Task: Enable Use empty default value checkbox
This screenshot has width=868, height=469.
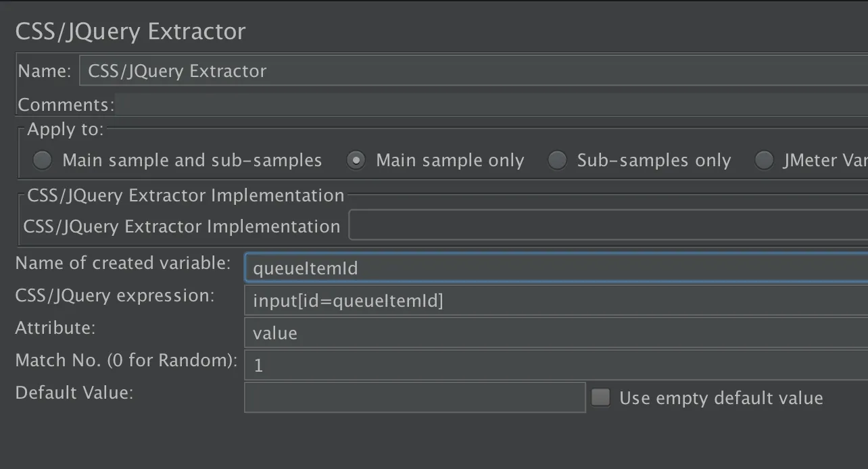Action: (600, 397)
